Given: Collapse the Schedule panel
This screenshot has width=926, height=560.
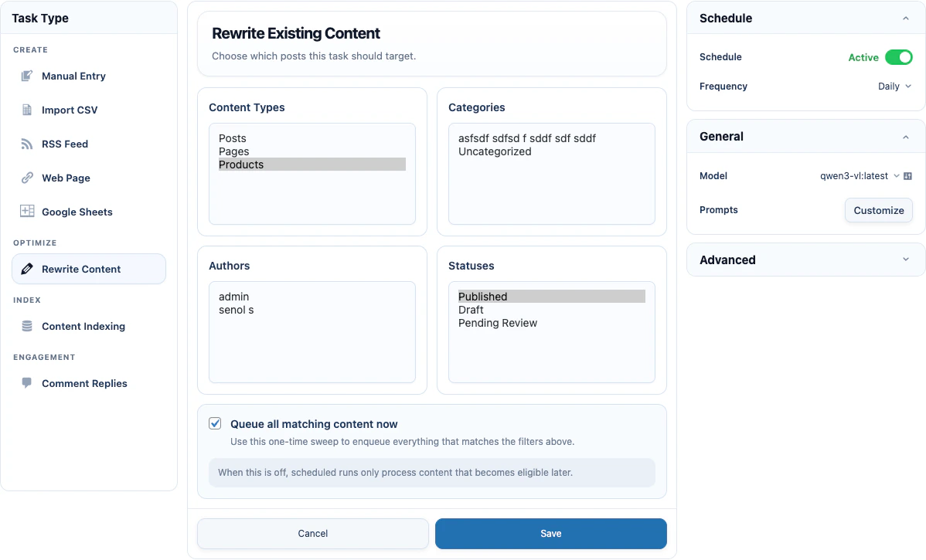Looking at the screenshot, I should (905, 19).
